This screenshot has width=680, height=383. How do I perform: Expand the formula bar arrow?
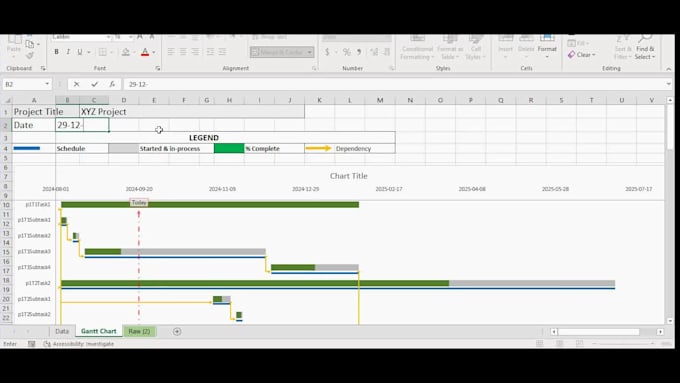(669, 84)
